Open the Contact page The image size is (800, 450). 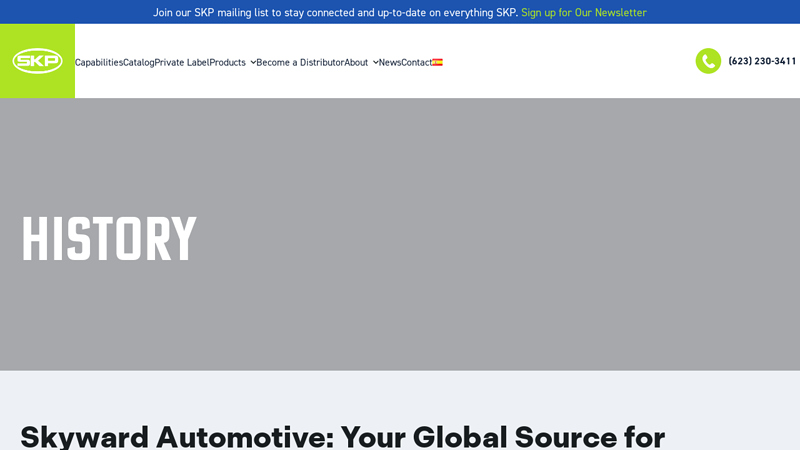pyautogui.click(x=416, y=62)
